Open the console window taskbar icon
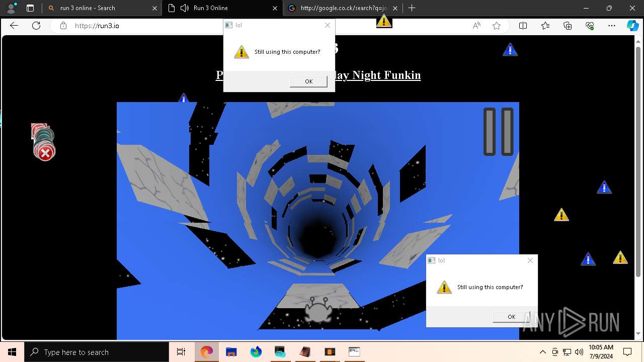 [354, 352]
